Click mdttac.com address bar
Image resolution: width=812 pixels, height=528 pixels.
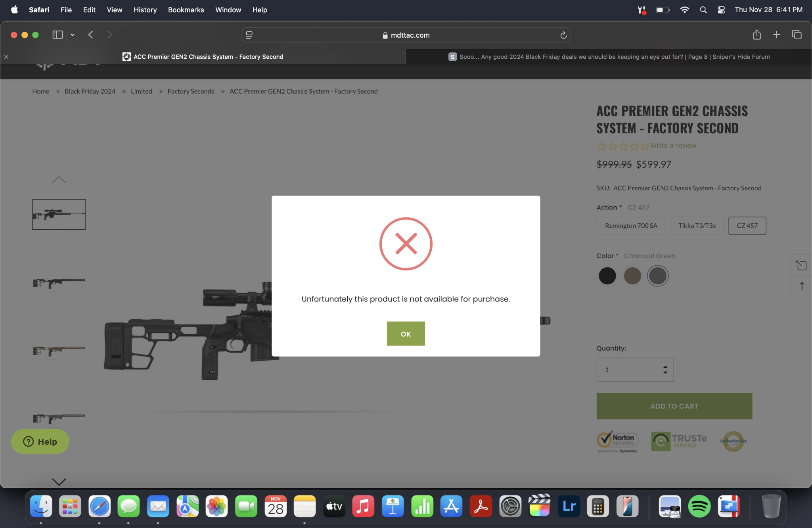[x=406, y=35]
